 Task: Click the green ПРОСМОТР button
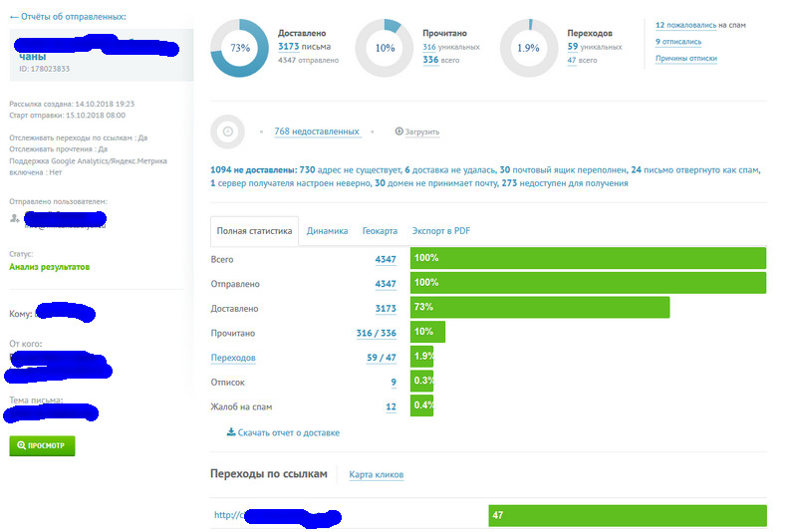click(x=42, y=445)
